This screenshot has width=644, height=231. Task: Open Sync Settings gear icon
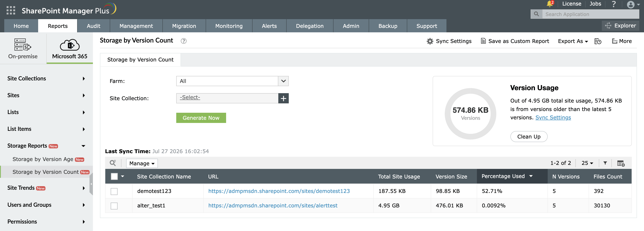tap(430, 41)
